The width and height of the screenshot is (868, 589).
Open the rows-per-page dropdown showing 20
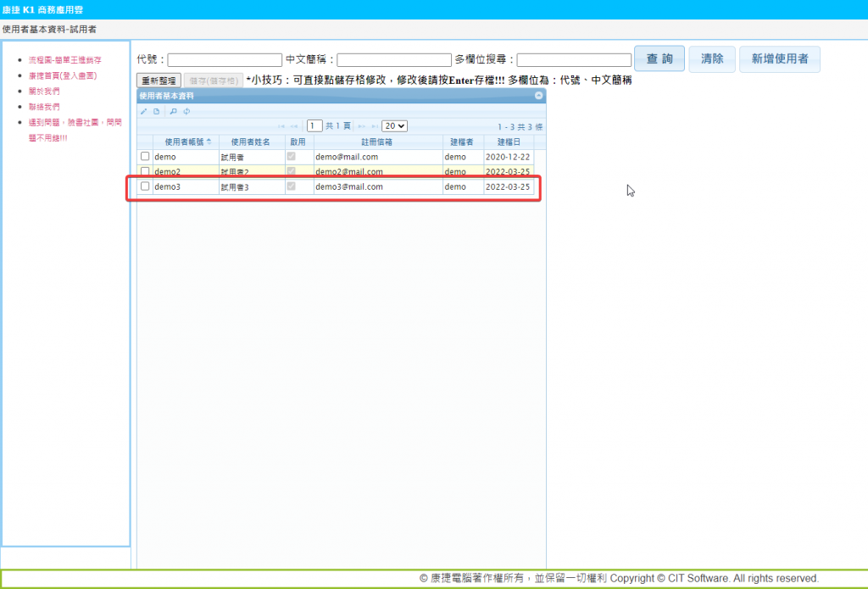tap(394, 125)
